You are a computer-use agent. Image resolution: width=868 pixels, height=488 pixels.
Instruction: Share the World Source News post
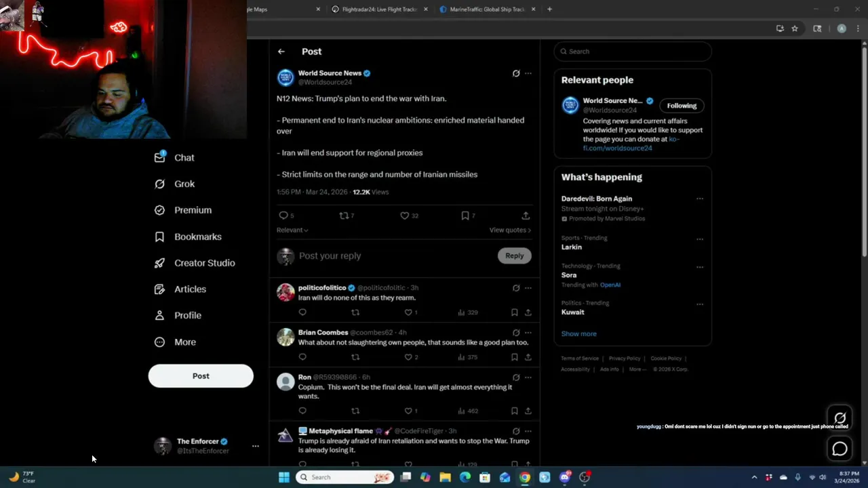pyautogui.click(x=526, y=216)
